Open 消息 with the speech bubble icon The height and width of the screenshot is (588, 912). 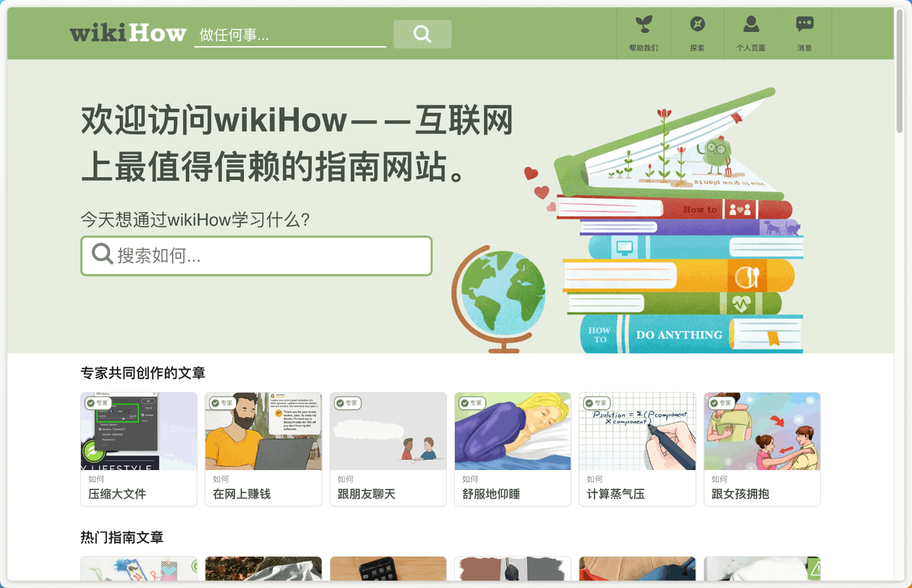click(804, 24)
